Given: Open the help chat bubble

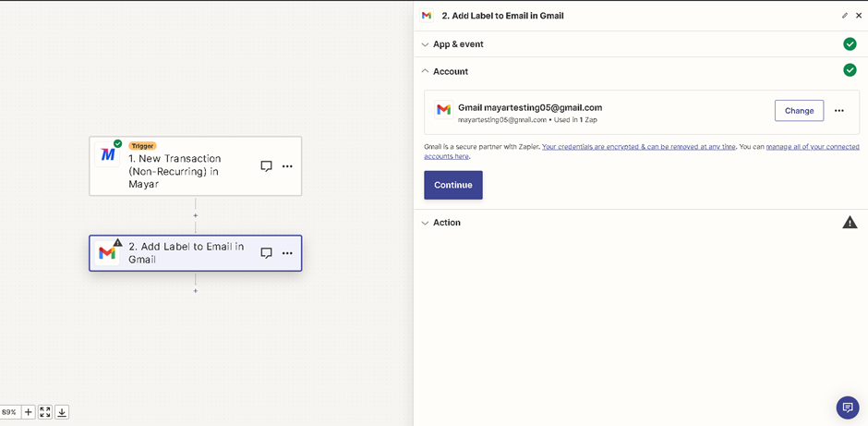Looking at the screenshot, I should click(848, 408).
